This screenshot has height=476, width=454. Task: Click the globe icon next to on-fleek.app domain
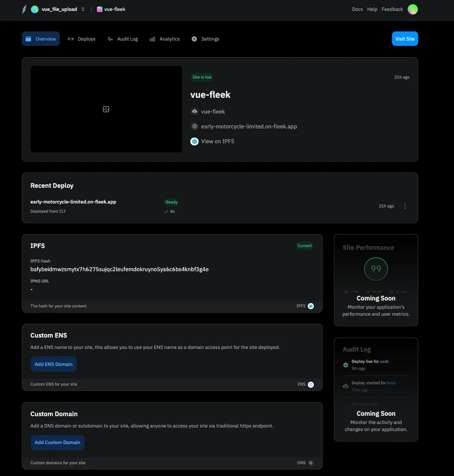(x=195, y=127)
